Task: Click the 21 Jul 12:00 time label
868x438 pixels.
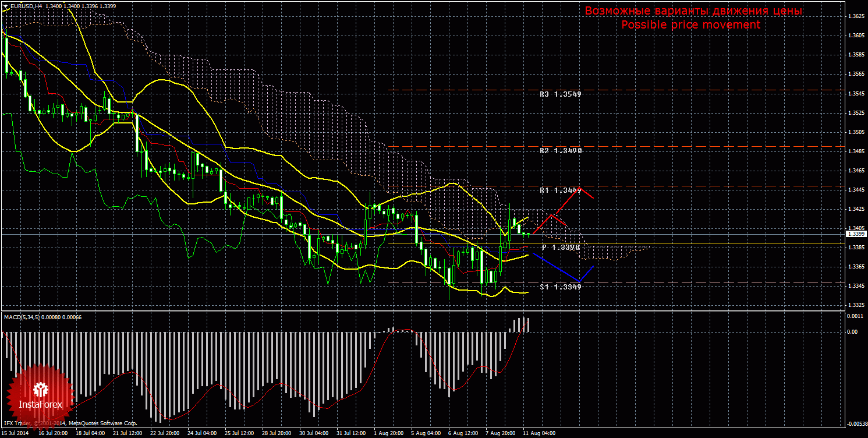Action: (127, 433)
